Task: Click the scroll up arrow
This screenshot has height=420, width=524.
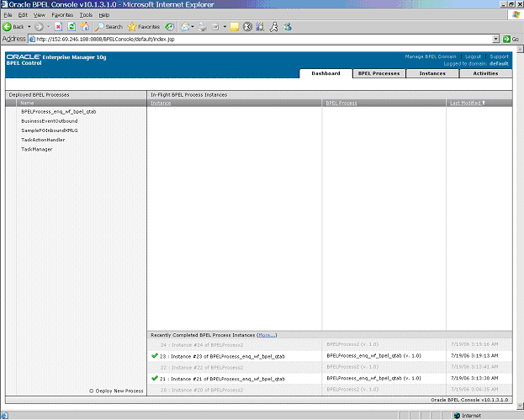Action: 520,49
